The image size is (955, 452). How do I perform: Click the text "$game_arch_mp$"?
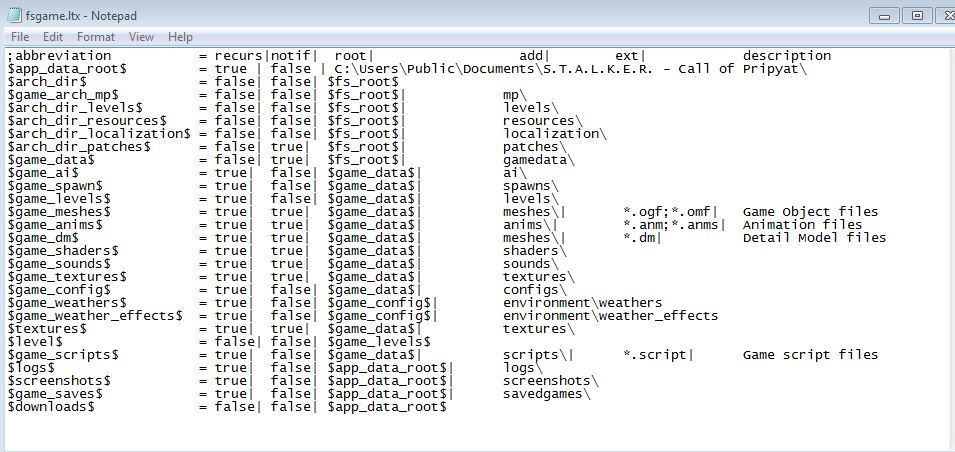63,94
